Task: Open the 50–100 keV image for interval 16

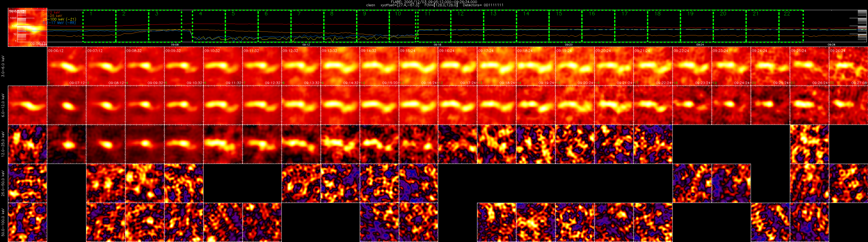Action: pos(614,222)
